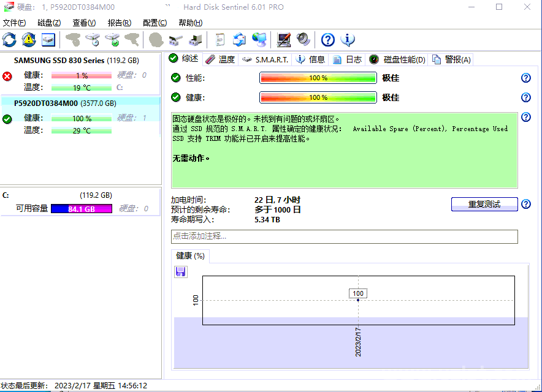Screen dimensions: 542x392
Task: Click the globe and monitor network icon
Action: 259,40
